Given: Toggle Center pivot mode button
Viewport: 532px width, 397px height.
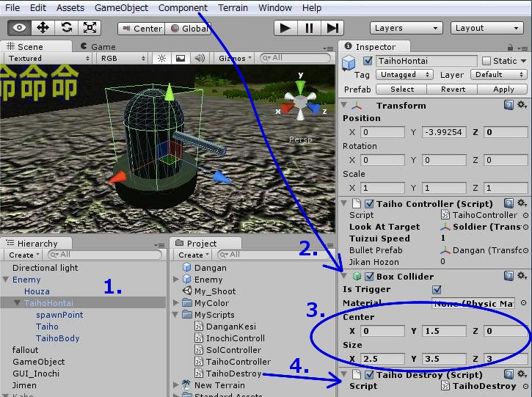Looking at the screenshot, I should tap(142, 29).
